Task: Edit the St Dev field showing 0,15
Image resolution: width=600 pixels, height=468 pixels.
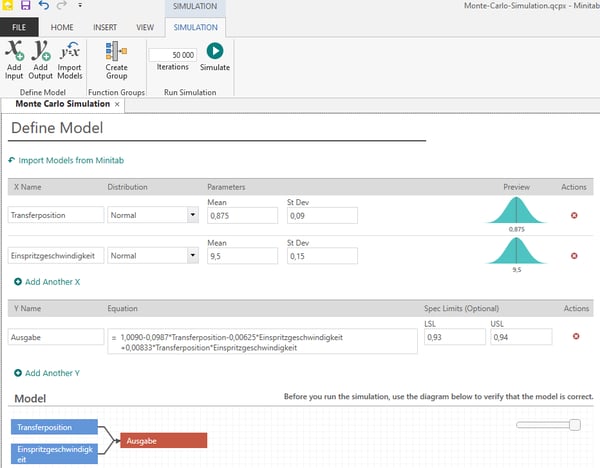Action: (322, 256)
